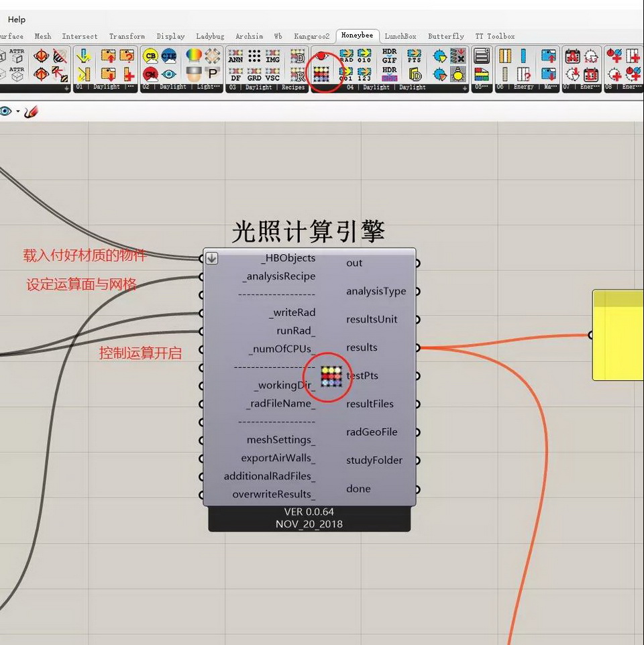Screen dimensions: 644x645
Task: Click the IMG image-based recipe icon
Action: point(273,56)
